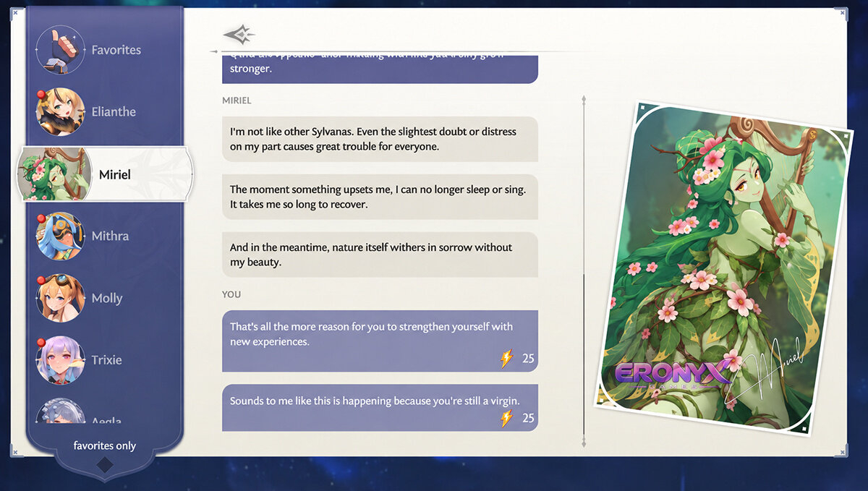Open the Favorites thumbs-up icon
The height and width of the screenshot is (491, 868).
(61, 50)
